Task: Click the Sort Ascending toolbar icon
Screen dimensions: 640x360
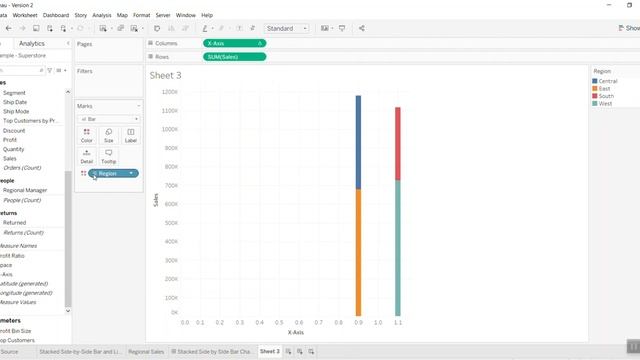Action: pyautogui.click(x=171, y=28)
